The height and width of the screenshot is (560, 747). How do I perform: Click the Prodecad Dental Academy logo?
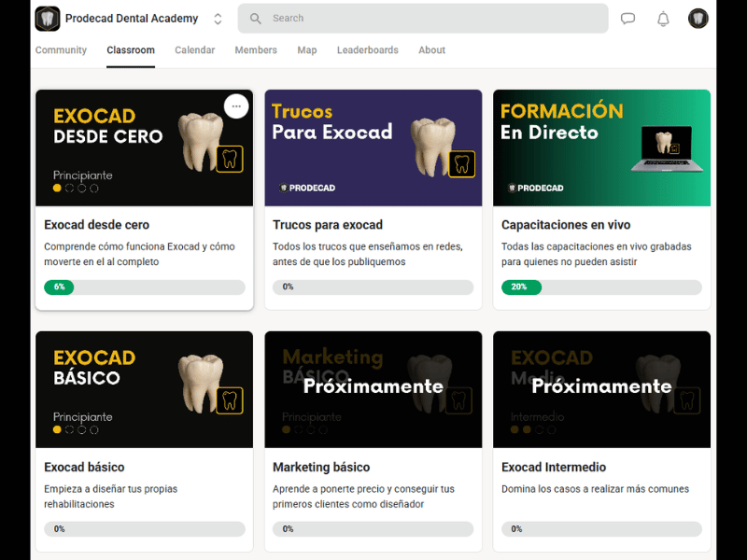pyautogui.click(x=48, y=19)
